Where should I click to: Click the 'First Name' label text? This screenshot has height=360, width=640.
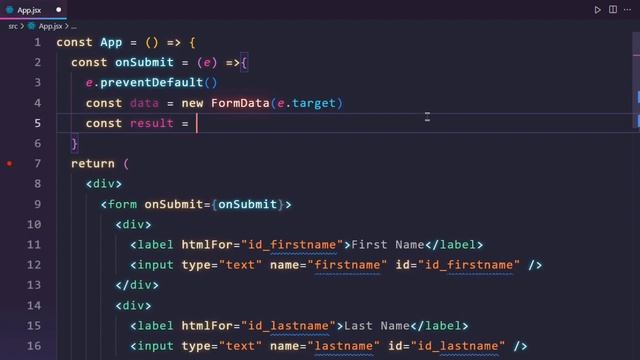[388, 244]
